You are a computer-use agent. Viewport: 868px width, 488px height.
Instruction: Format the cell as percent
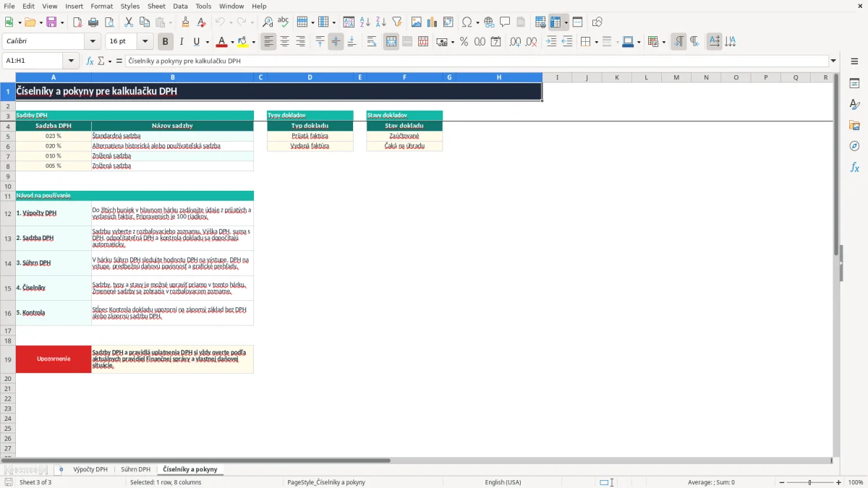click(x=464, y=42)
